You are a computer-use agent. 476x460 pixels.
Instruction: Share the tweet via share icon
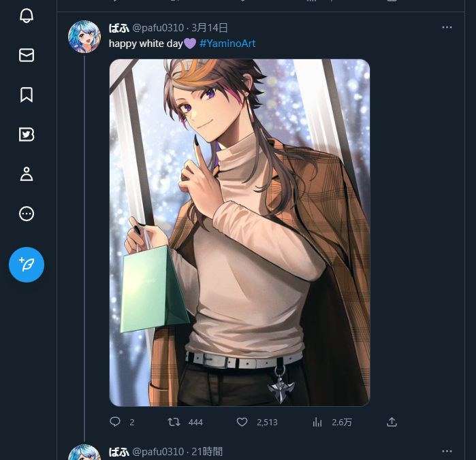tap(392, 422)
